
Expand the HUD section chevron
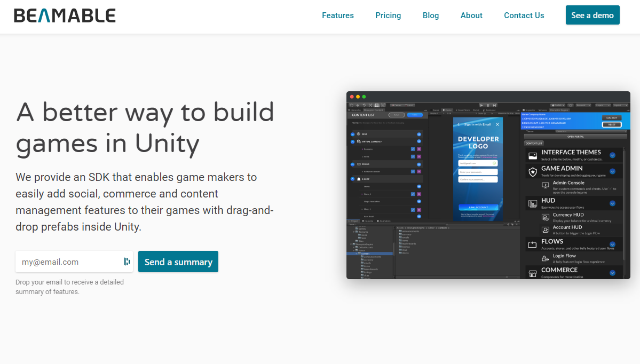click(x=612, y=203)
